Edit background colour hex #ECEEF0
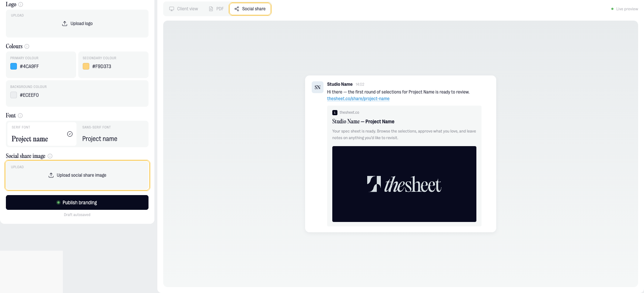 (x=29, y=95)
